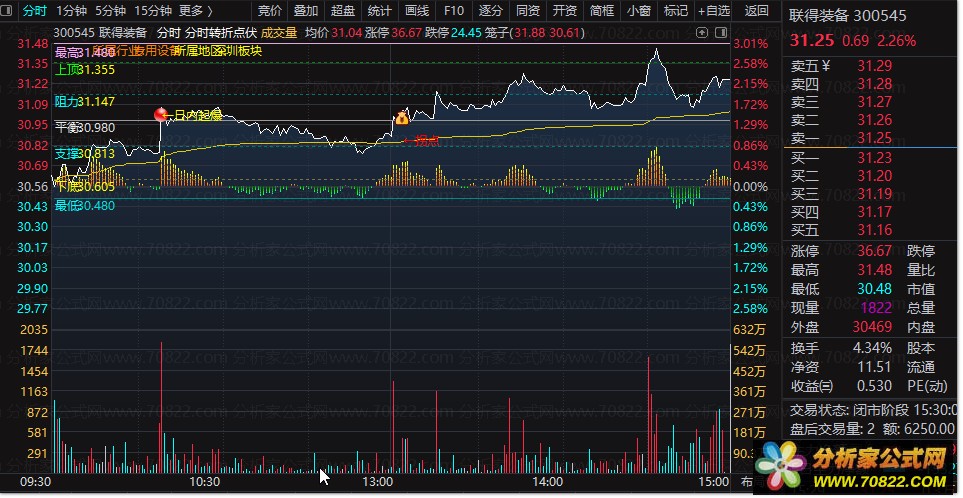
Task: Click the 逐分 button
Action: tap(490, 10)
